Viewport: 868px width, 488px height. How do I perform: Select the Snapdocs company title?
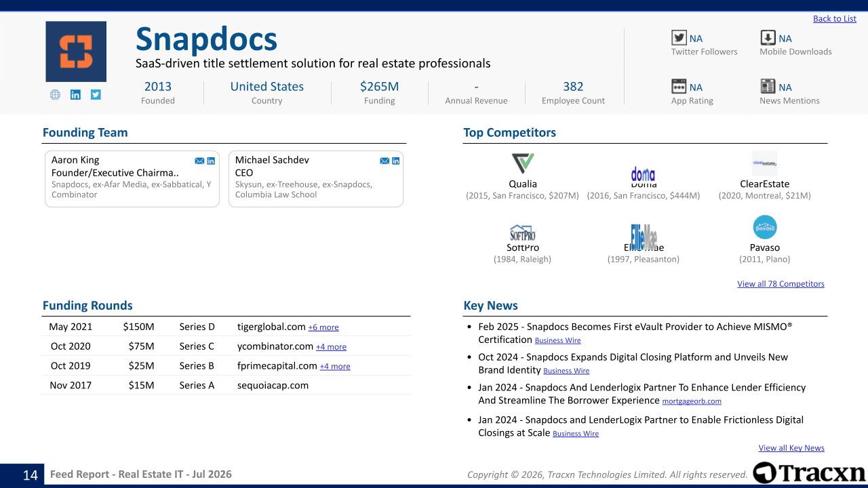pos(207,39)
